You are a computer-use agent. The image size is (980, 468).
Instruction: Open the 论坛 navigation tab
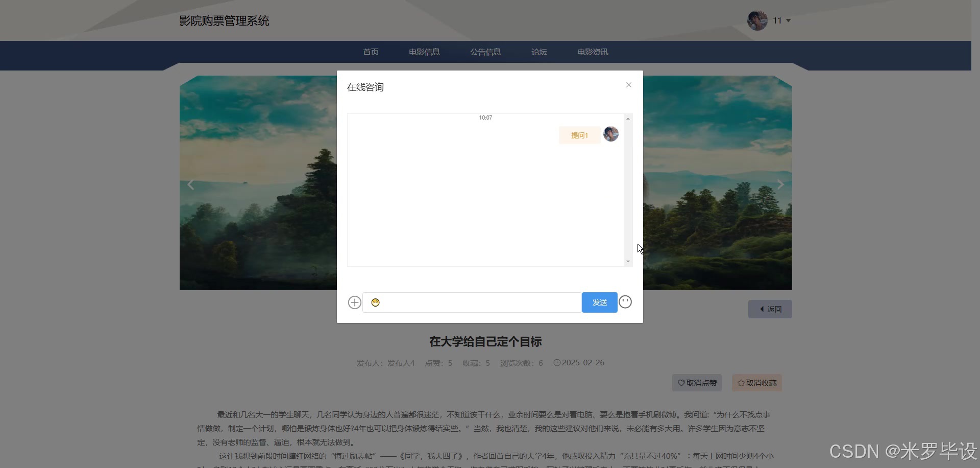click(x=539, y=52)
